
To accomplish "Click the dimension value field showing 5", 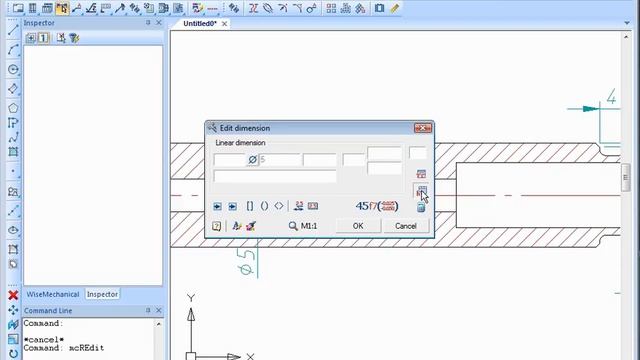I will tap(280, 160).
